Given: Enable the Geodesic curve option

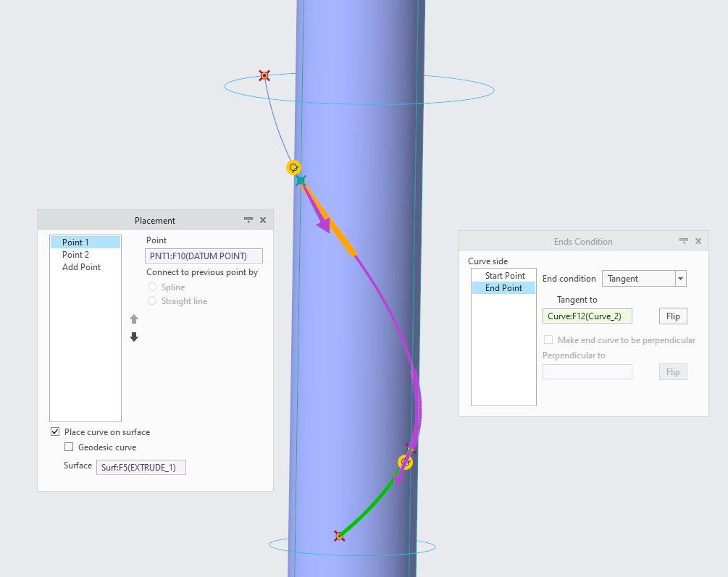Looking at the screenshot, I should (69, 447).
